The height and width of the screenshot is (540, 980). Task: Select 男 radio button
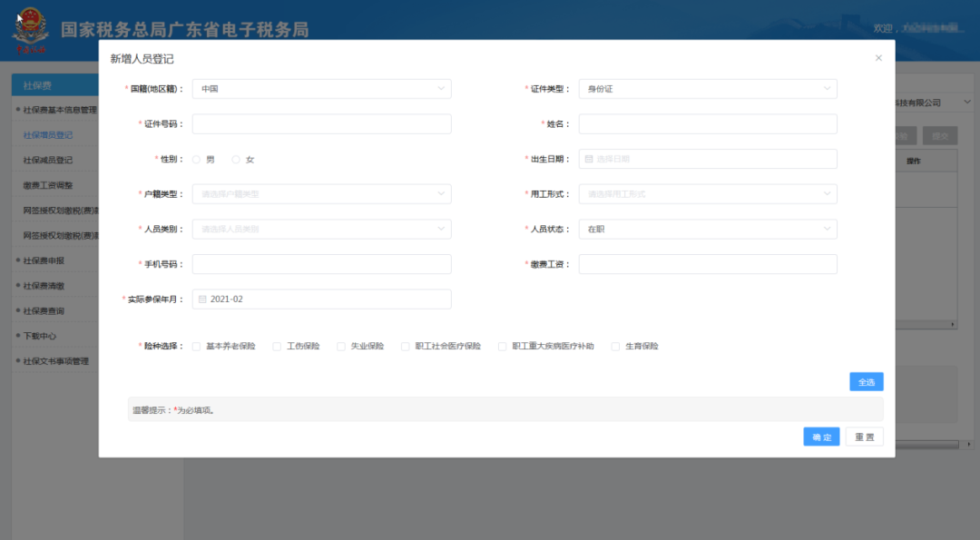(196, 160)
